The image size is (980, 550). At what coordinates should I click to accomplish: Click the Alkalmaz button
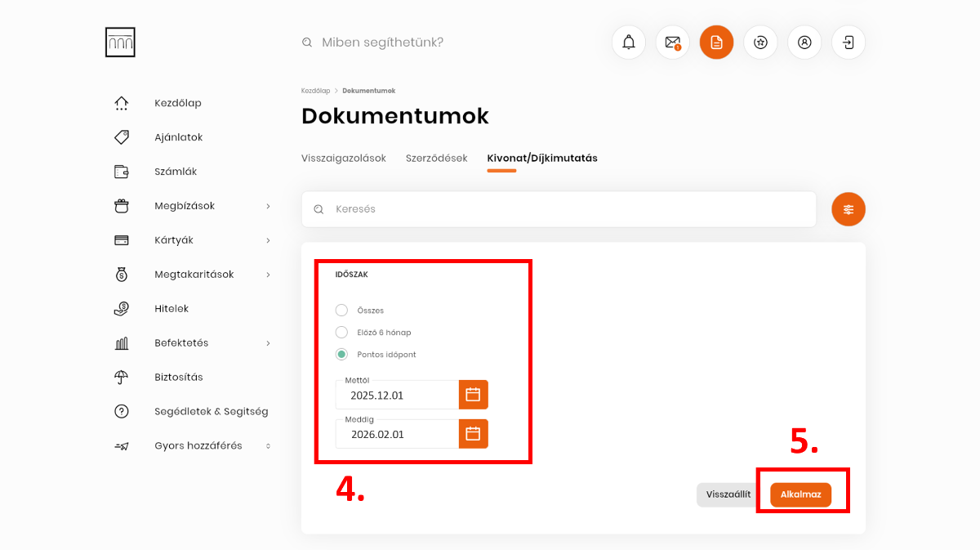[x=800, y=494]
